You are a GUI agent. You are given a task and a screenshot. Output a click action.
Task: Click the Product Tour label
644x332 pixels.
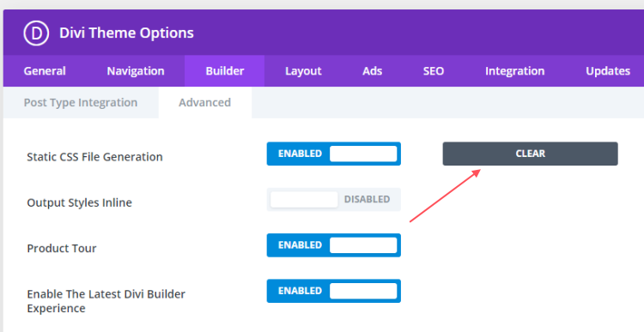62,248
